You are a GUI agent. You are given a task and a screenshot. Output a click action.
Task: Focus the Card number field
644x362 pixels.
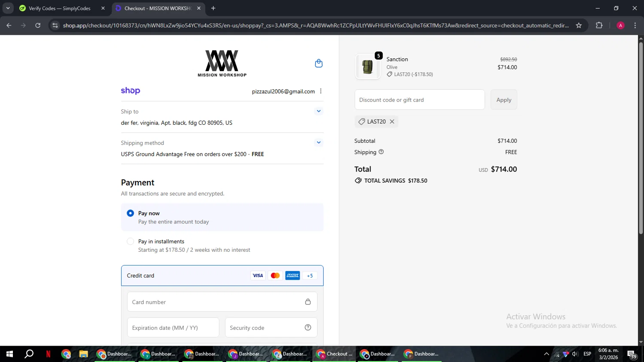click(x=222, y=302)
